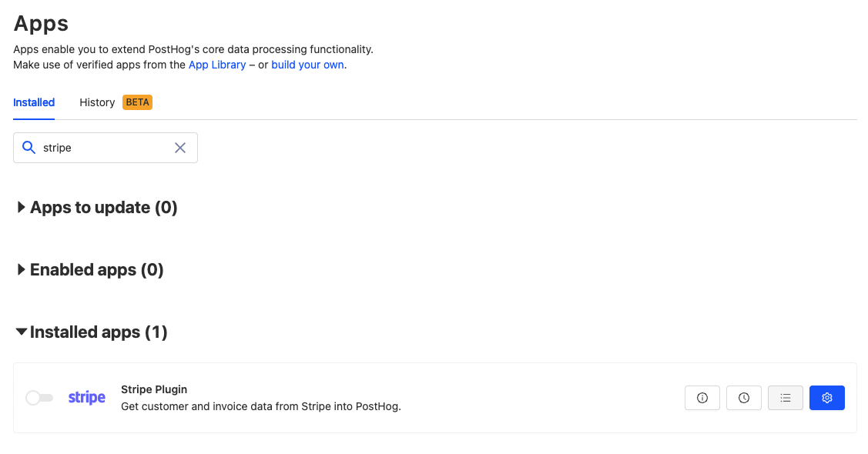
Task: Click the build your own link
Action: [307, 65]
